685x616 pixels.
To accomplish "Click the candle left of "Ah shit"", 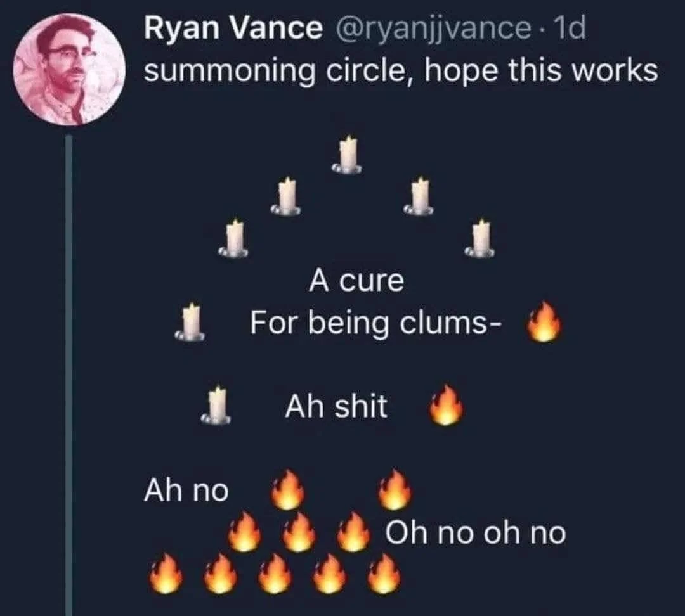I will pyautogui.click(x=216, y=405).
